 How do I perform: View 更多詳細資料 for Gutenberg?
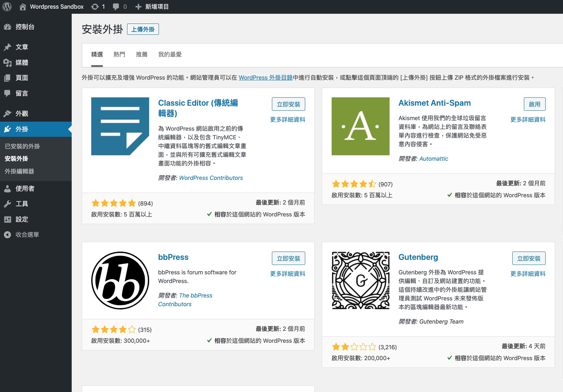pos(528,274)
